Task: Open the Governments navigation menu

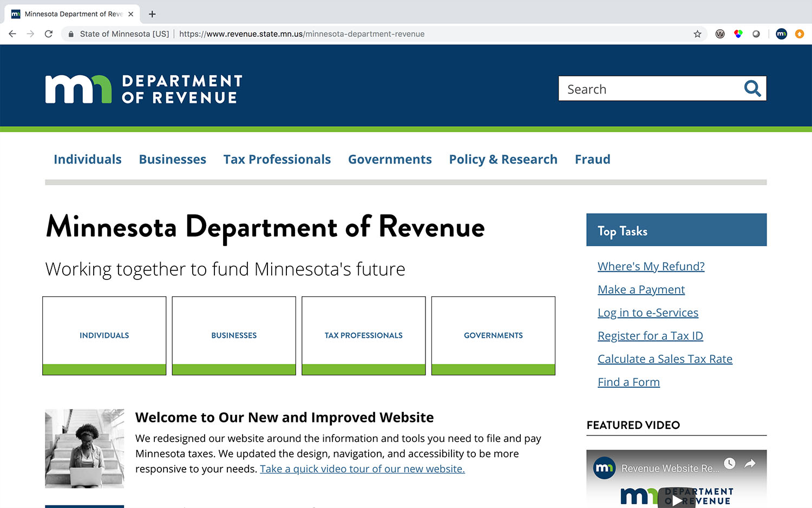Action: pyautogui.click(x=390, y=159)
